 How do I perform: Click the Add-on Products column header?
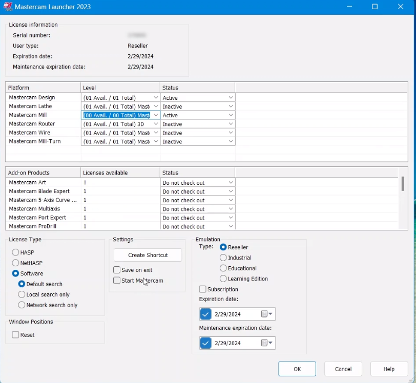tap(43, 173)
